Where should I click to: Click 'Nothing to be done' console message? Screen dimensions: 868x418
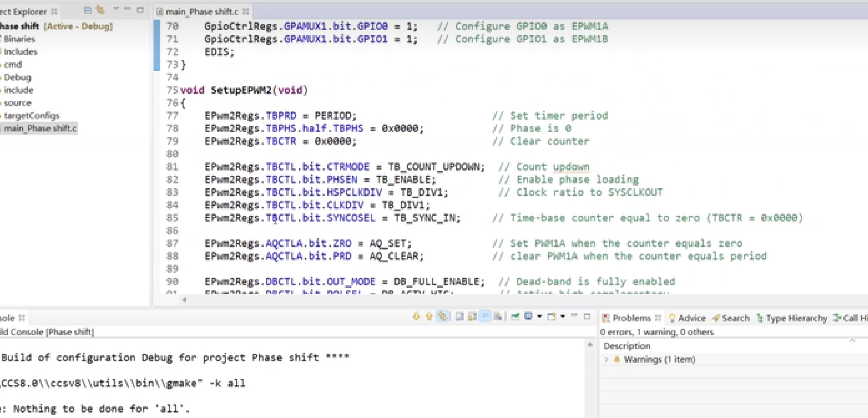101,409
